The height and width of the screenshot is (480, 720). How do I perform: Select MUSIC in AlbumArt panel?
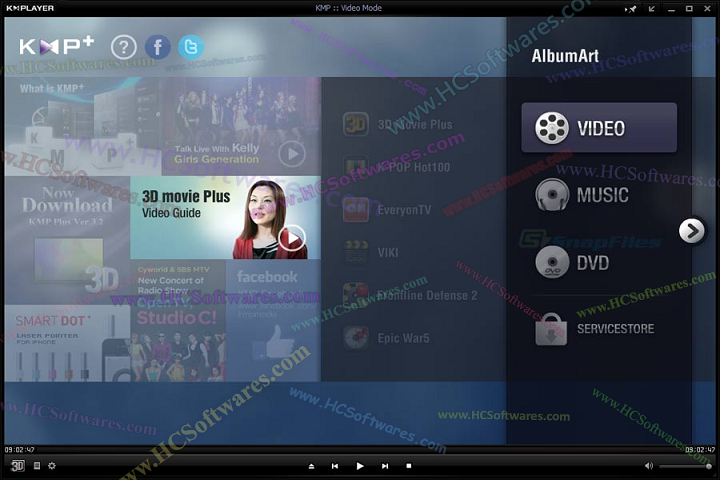(x=582, y=195)
